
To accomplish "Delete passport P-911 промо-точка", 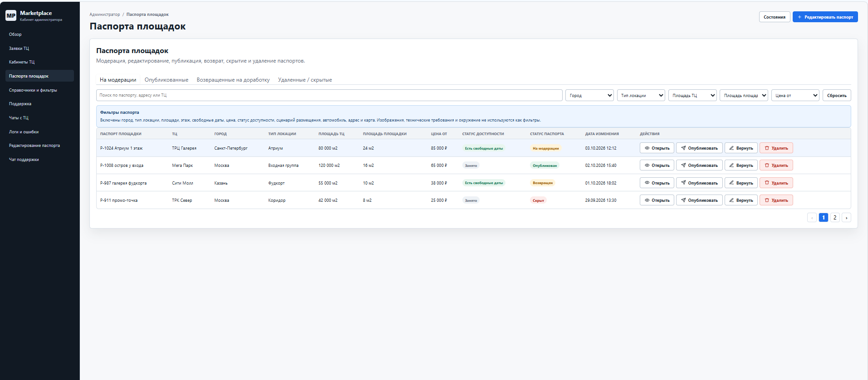I will (x=776, y=200).
